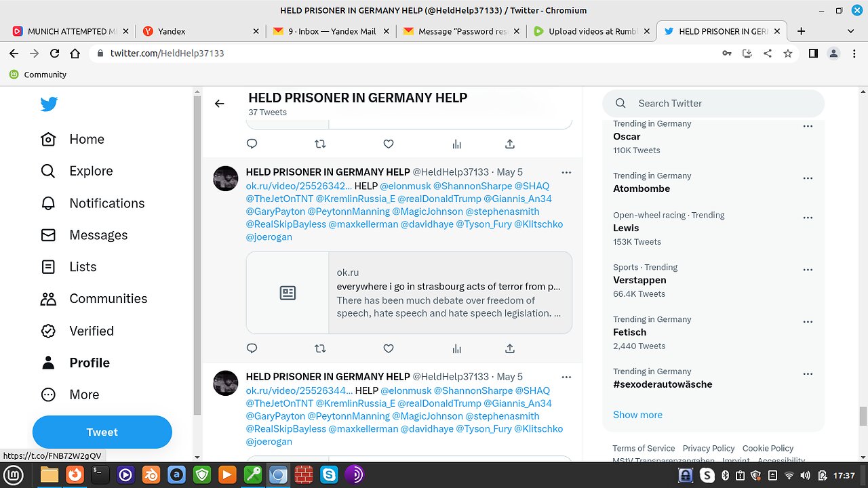Open the Files folder in the taskbar
Viewport: 868px width, 488px height.
point(49,475)
